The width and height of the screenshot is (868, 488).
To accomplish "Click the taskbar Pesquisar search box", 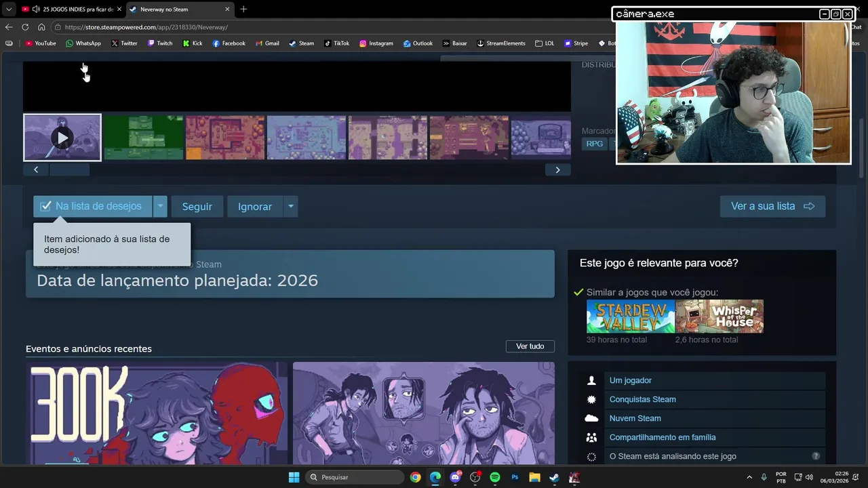I will click(355, 477).
